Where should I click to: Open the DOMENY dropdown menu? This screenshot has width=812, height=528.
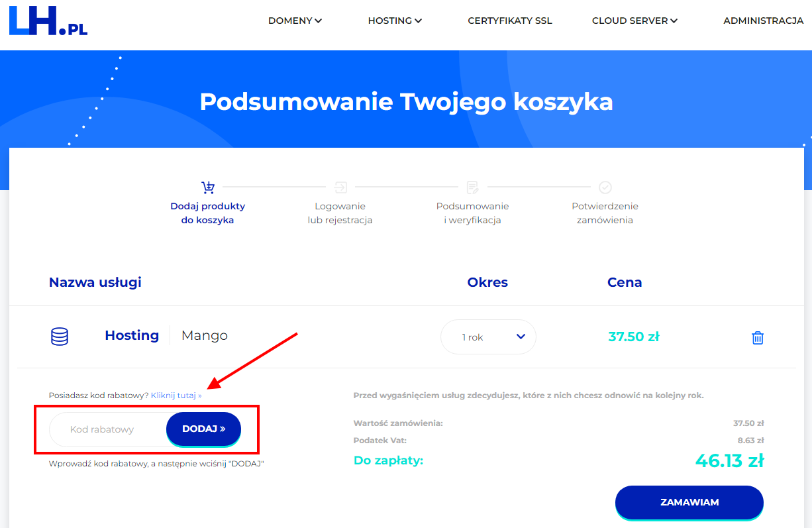point(295,21)
